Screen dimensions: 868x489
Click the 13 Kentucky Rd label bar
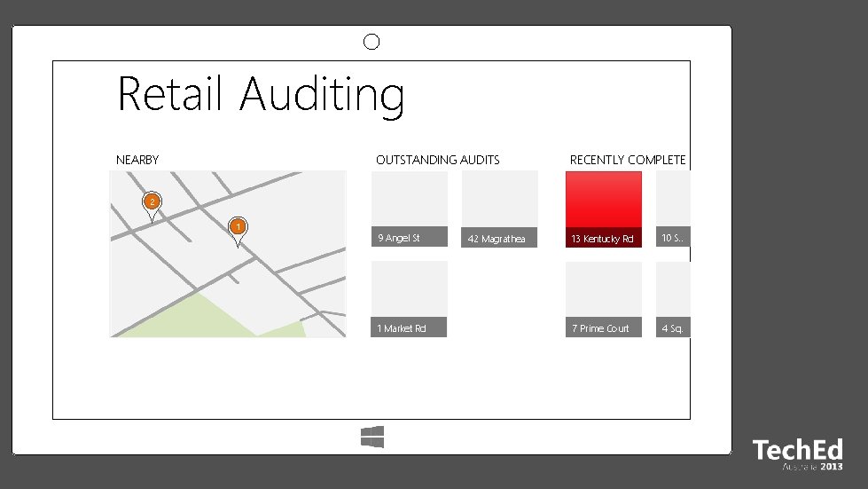[x=604, y=238]
